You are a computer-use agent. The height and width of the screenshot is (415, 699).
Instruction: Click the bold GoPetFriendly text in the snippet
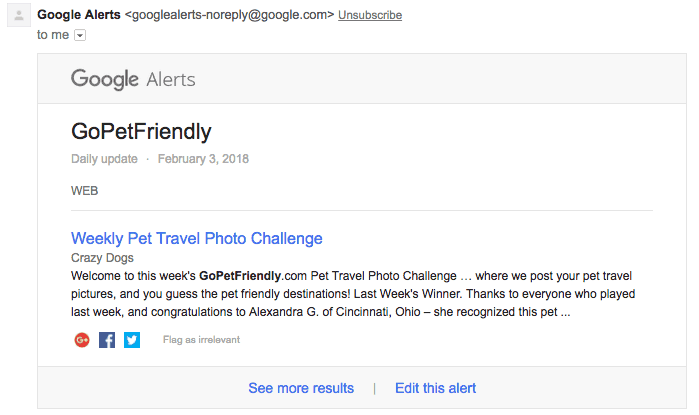pyautogui.click(x=240, y=276)
